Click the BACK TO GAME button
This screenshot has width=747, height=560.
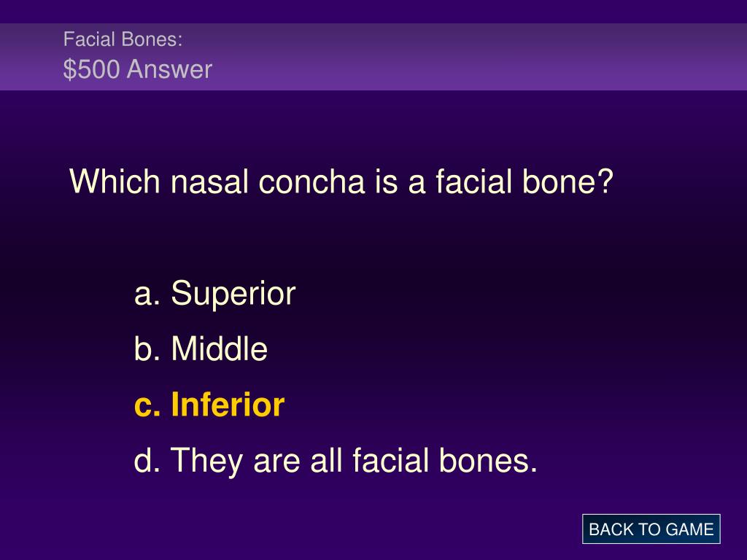651,529
